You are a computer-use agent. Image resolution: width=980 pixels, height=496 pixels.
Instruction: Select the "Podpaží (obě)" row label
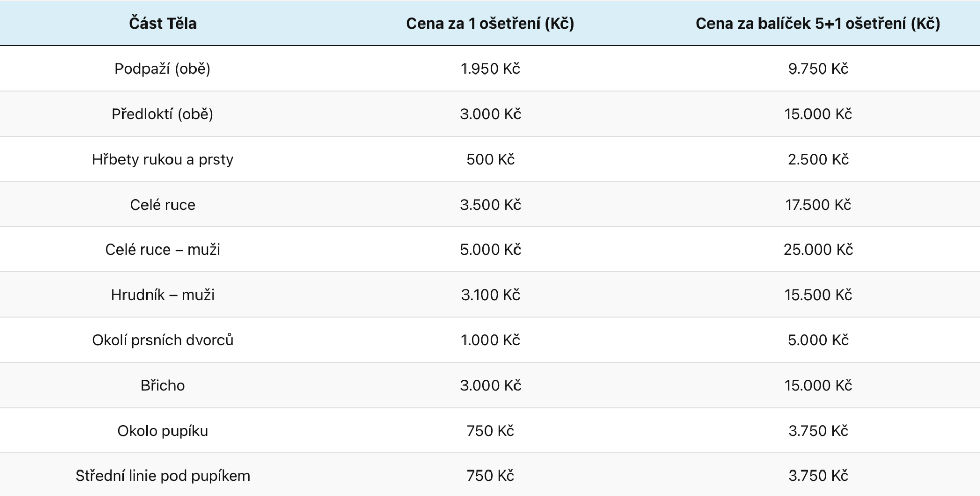click(162, 69)
